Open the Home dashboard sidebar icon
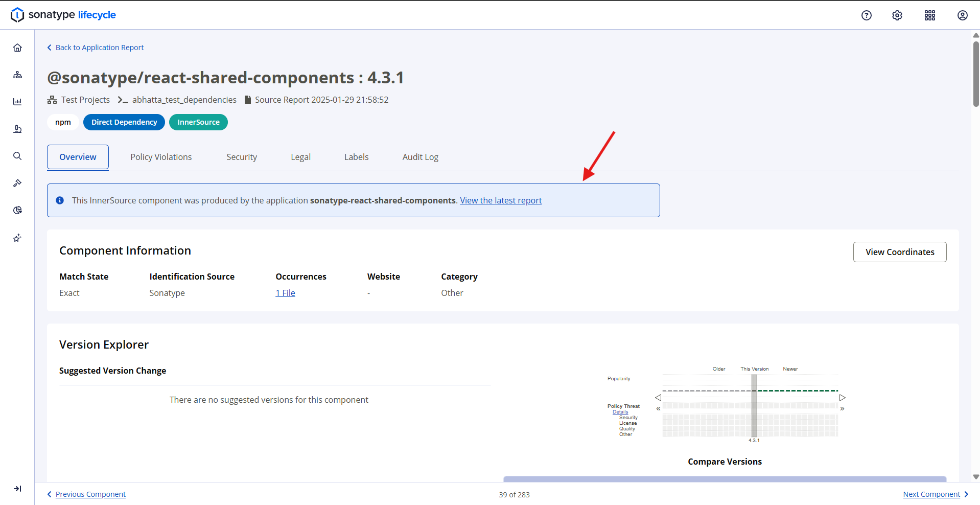This screenshot has width=980, height=505. (17, 48)
